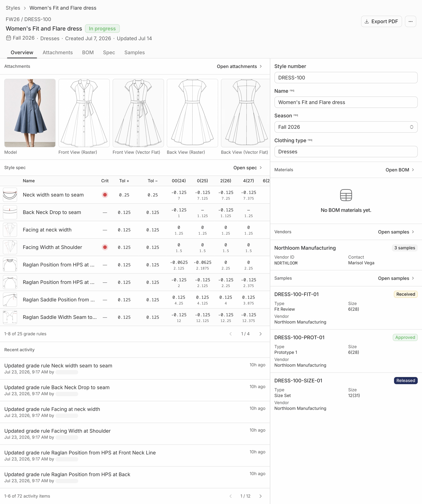Open the Season dropdown
The width and height of the screenshot is (422, 504).
(346, 127)
